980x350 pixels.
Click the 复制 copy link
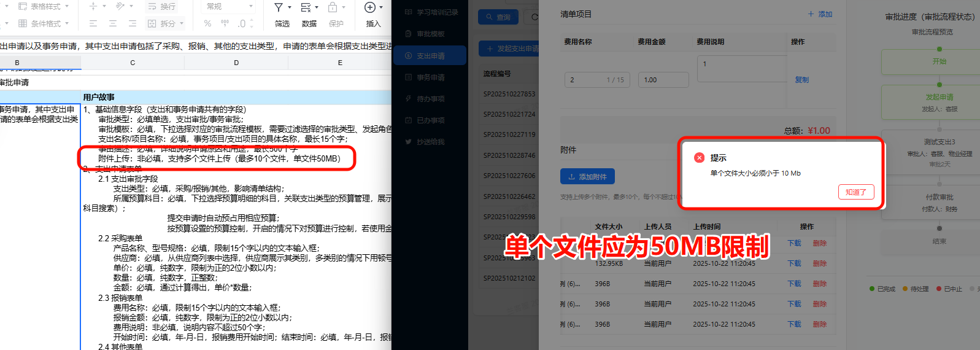(x=802, y=80)
